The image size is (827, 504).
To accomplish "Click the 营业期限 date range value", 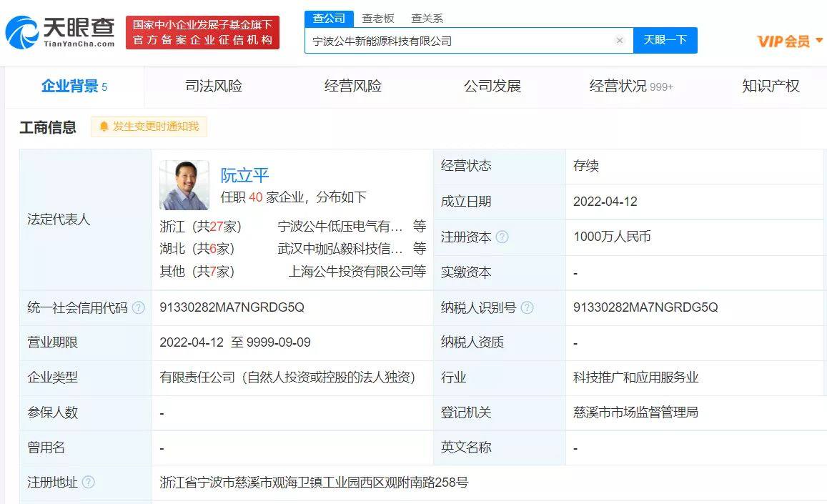I will (x=235, y=342).
